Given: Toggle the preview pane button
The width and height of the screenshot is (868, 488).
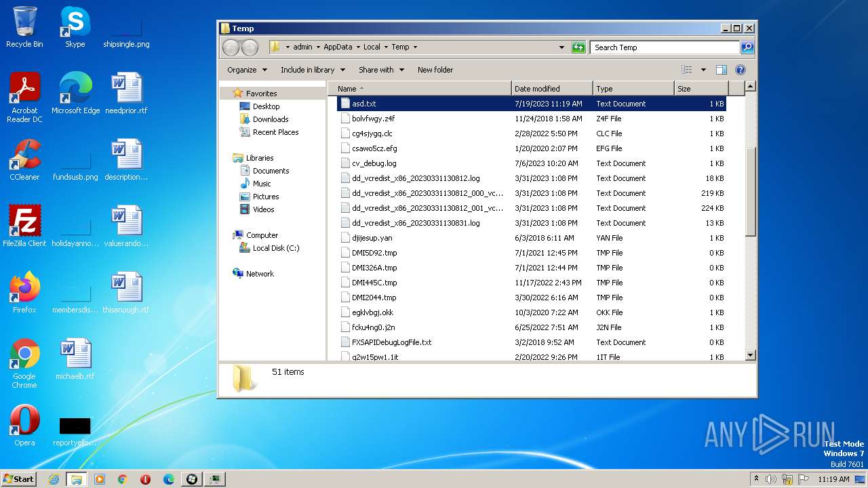Looking at the screenshot, I should [x=722, y=70].
